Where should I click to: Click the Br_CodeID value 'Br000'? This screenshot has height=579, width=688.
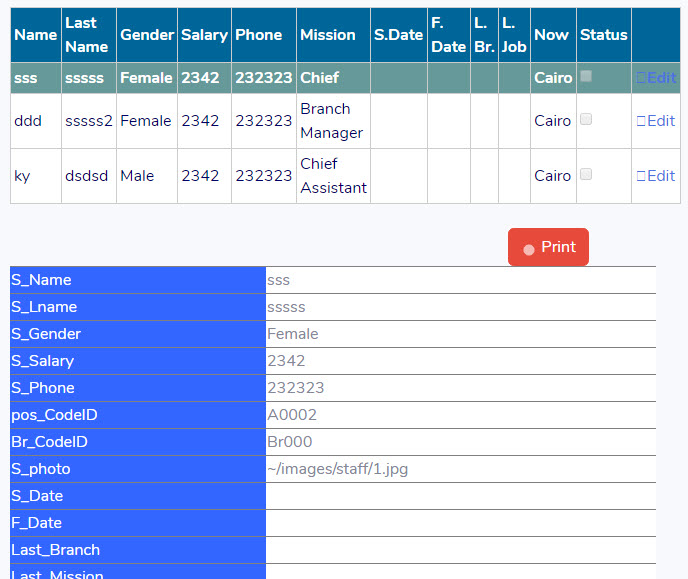pyautogui.click(x=290, y=442)
